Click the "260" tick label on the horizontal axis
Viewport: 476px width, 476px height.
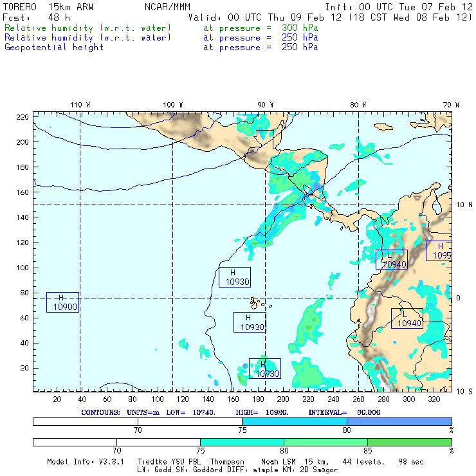pos(358,399)
